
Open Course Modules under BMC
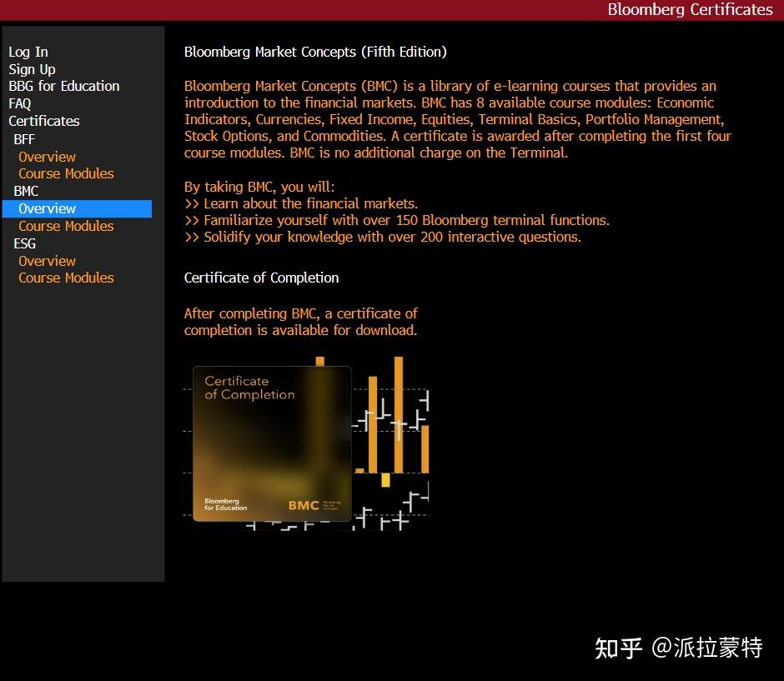tap(66, 226)
